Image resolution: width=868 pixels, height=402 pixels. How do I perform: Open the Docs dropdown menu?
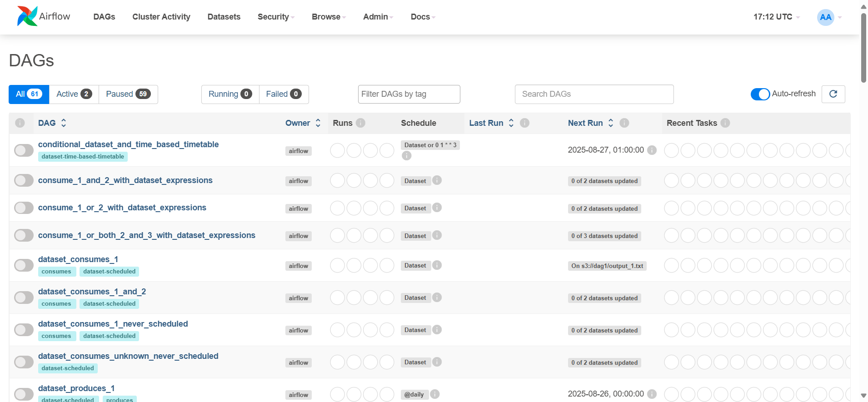[x=423, y=17]
